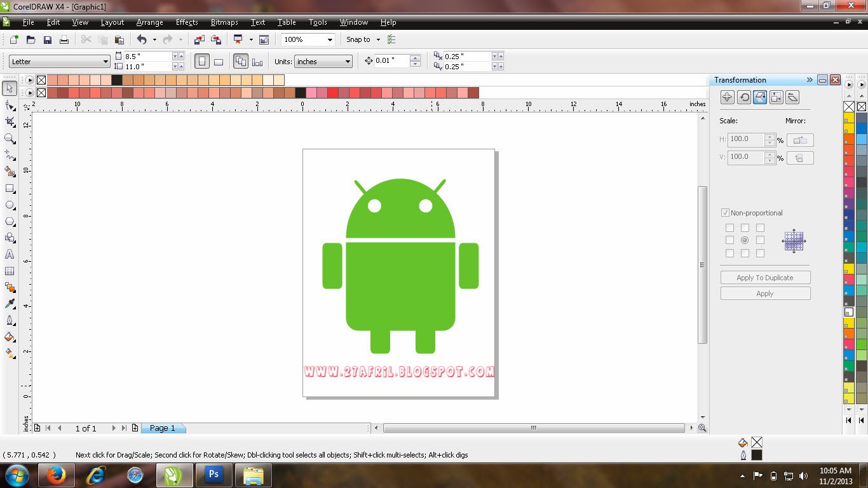868x488 pixels.
Task: Open the Position transformation in the Transformation docker
Action: (x=728, y=97)
